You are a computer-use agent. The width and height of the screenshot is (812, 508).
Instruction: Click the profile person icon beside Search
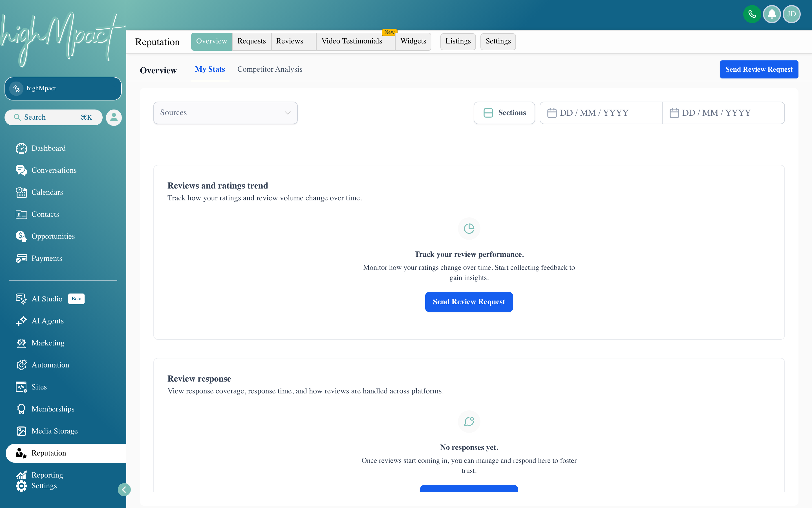click(x=114, y=117)
